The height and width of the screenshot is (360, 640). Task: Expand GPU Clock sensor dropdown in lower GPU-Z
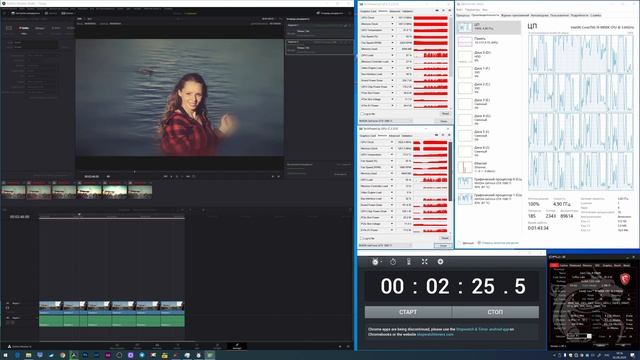point(393,142)
